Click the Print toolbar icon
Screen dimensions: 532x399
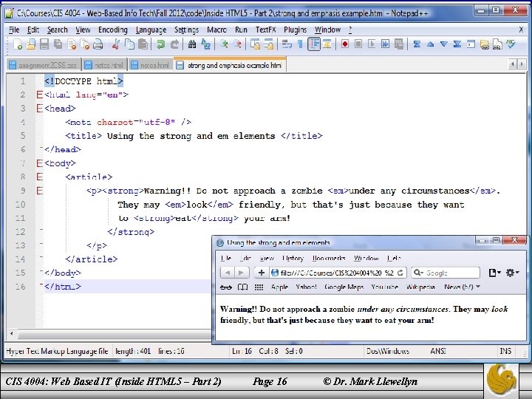[98, 44]
